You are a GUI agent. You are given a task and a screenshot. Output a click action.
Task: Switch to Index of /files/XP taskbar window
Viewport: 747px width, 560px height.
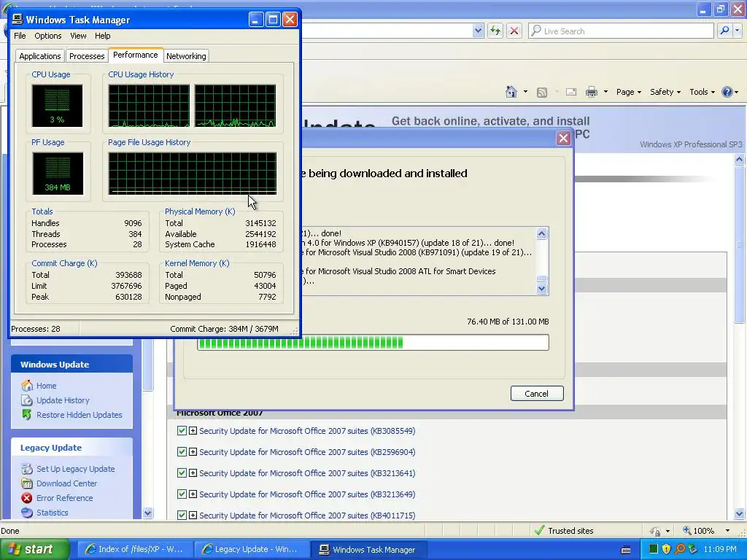(x=134, y=550)
